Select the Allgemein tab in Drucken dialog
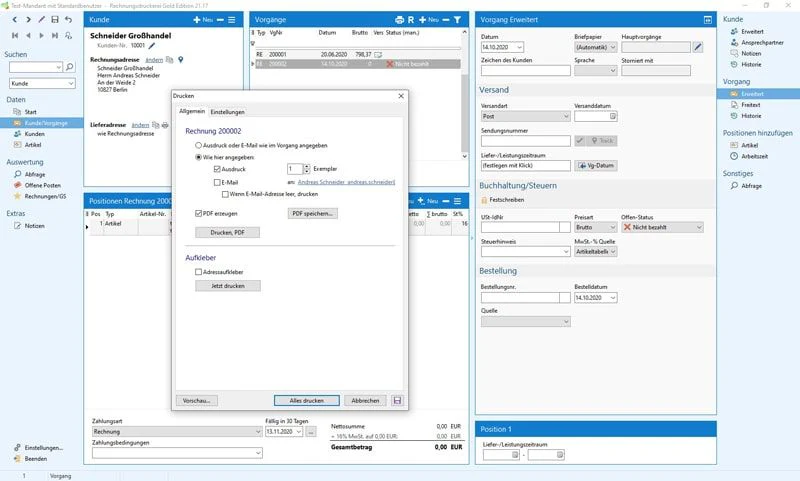The height and width of the screenshot is (481, 800). coord(192,112)
